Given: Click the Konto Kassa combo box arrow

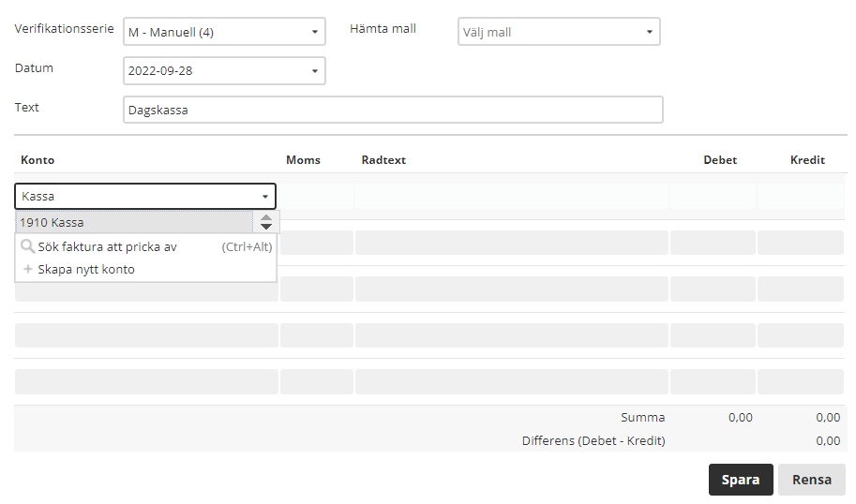Looking at the screenshot, I should pyautogui.click(x=264, y=197).
